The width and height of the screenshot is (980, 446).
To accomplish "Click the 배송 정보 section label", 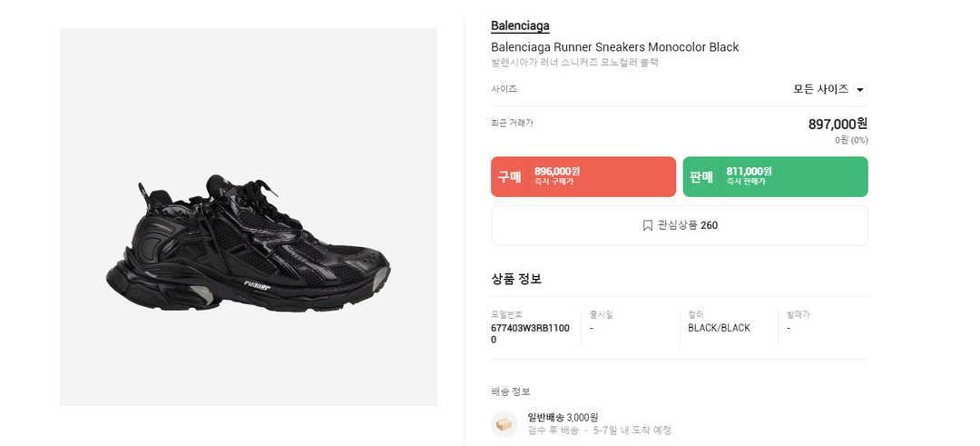I will [510, 391].
